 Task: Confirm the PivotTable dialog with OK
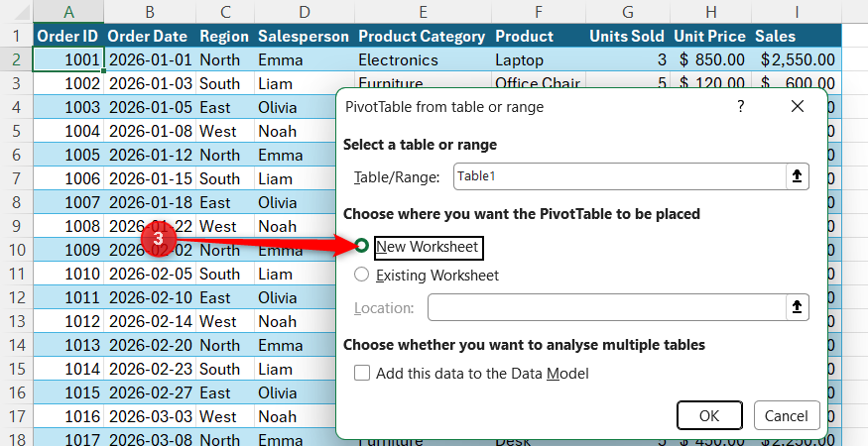tap(709, 415)
